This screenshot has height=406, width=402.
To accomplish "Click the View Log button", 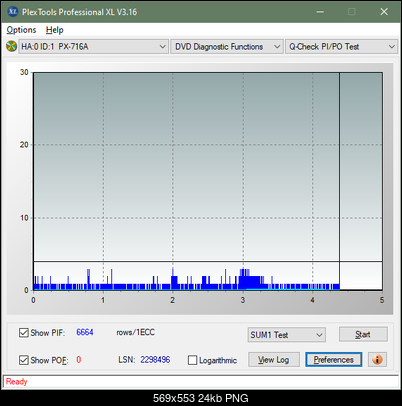I will point(274,360).
